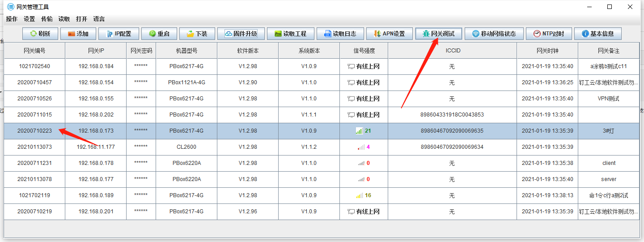Sort by 网关编号 column header

[x=34, y=51]
